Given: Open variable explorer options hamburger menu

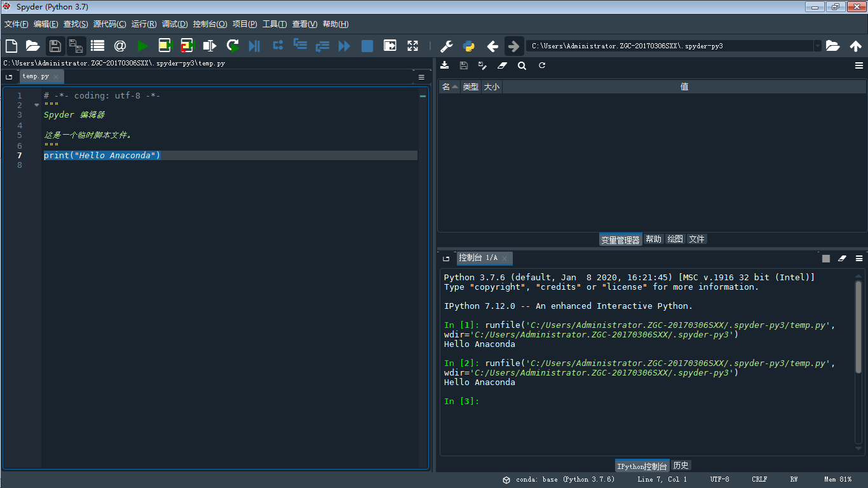Looking at the screenshot, I should click(859, 65).
